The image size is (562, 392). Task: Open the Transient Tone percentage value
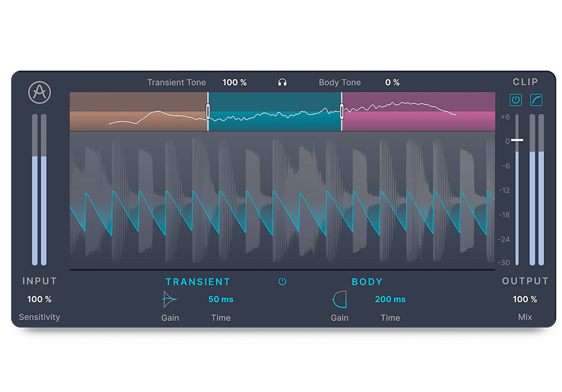click(234, 82)
